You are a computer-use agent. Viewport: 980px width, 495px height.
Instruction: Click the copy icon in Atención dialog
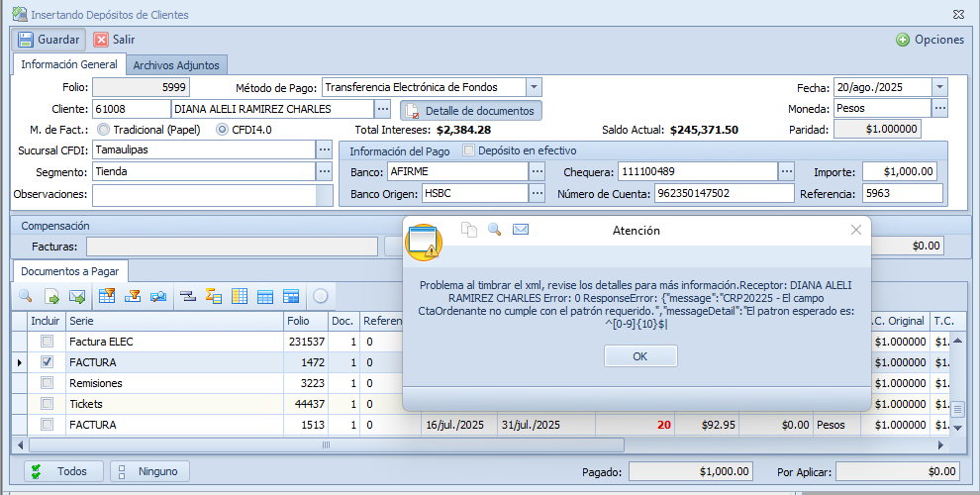(x=469, y=230)
